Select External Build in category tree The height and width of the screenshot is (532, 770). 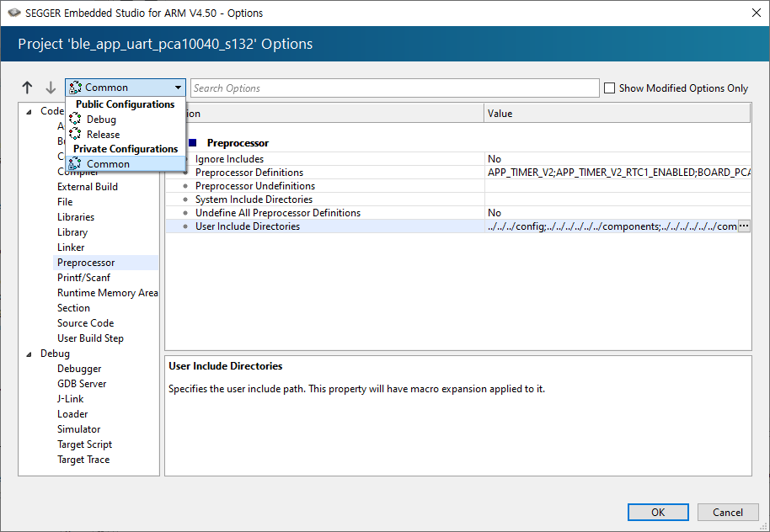click(88, 187)
